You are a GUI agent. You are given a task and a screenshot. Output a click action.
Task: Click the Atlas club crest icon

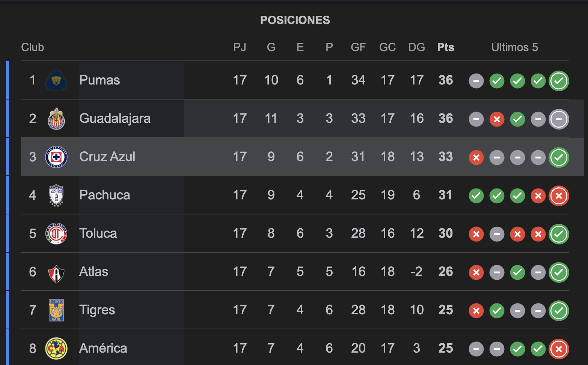click(56, 272)
